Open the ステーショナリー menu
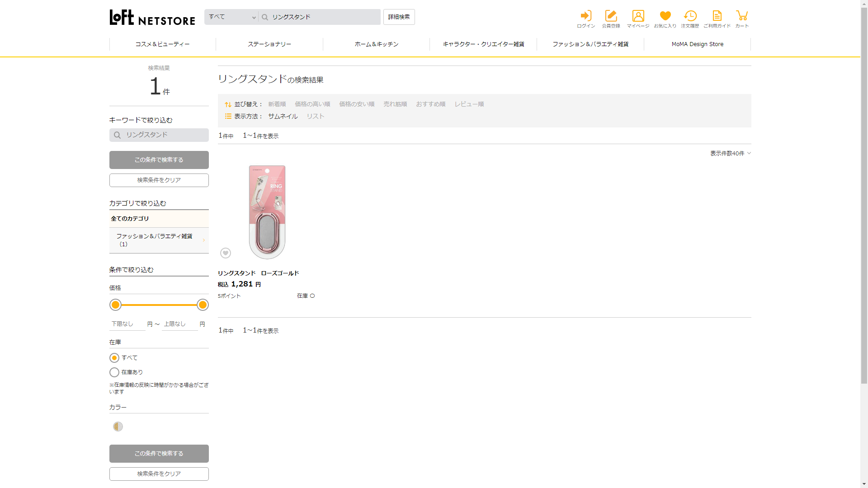The width and height of the screenshot is (868, 488). 269,44
